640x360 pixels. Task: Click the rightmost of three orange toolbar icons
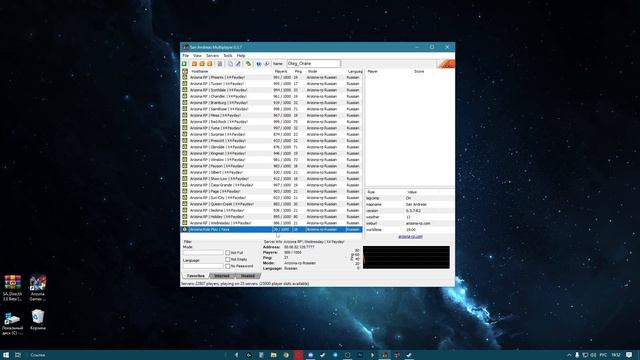210,64
